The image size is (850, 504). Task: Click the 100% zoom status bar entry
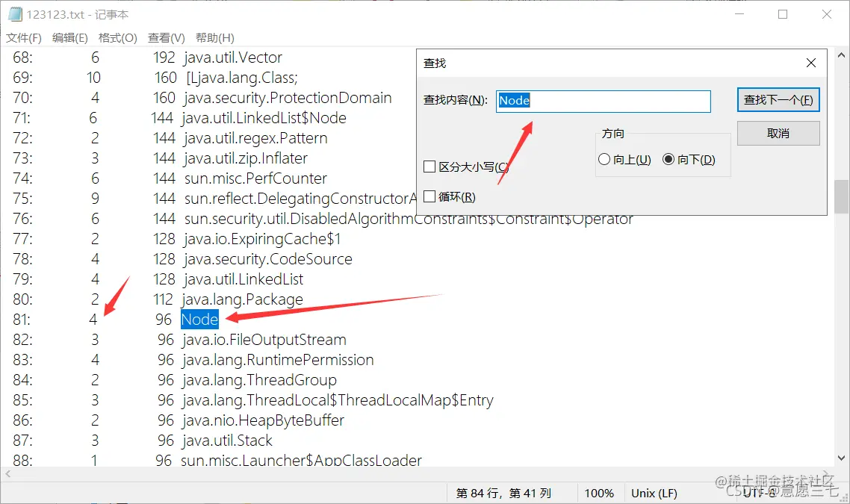point(599,493)
